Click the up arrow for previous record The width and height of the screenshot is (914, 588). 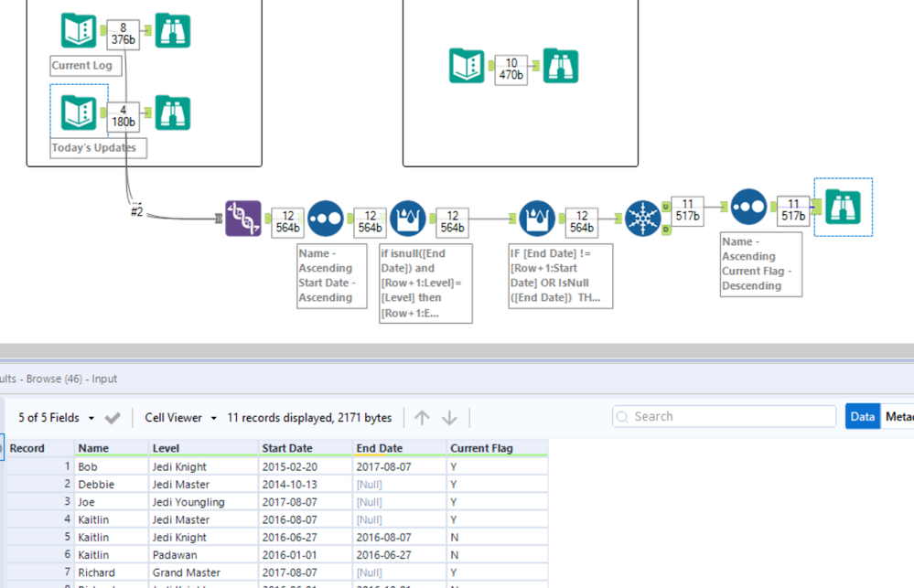pos(422,418)
